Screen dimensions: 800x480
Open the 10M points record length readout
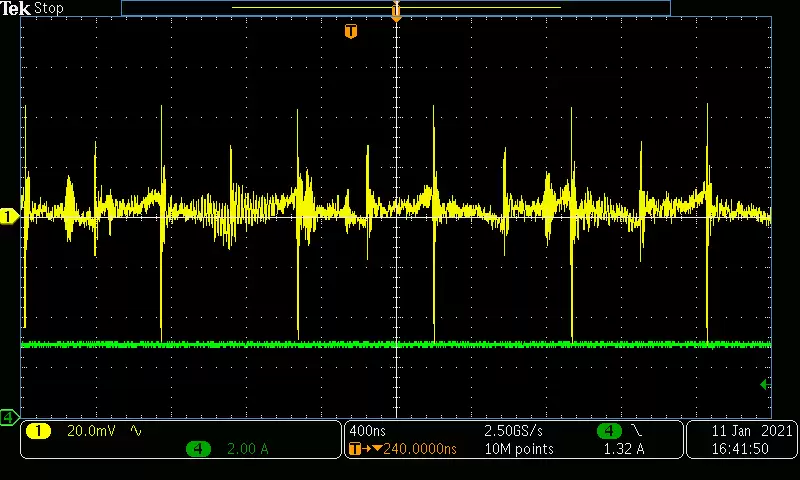(518, 449)
